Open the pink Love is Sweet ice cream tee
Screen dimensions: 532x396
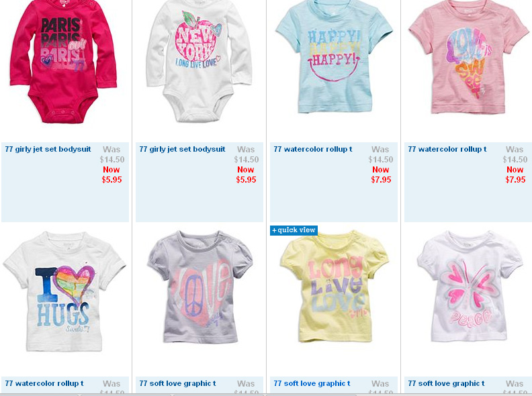tap(468, 56)
